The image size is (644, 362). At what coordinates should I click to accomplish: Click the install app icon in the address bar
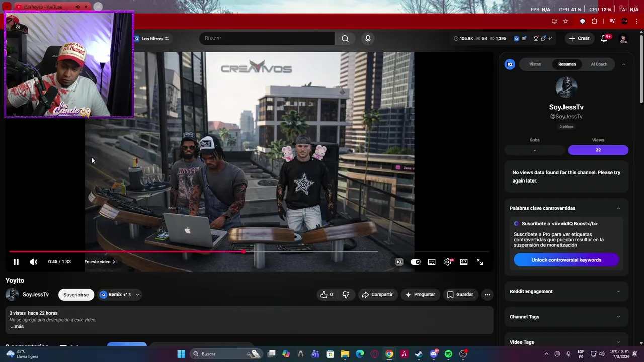(554, 21)
